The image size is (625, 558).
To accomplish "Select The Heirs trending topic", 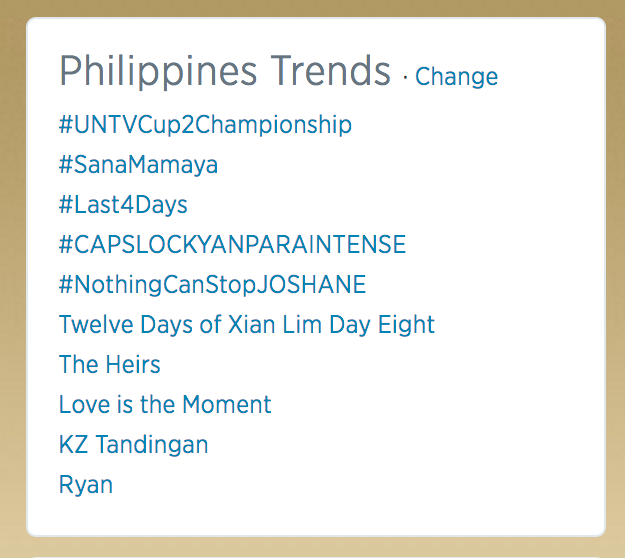I will click(x=110, y=365).
